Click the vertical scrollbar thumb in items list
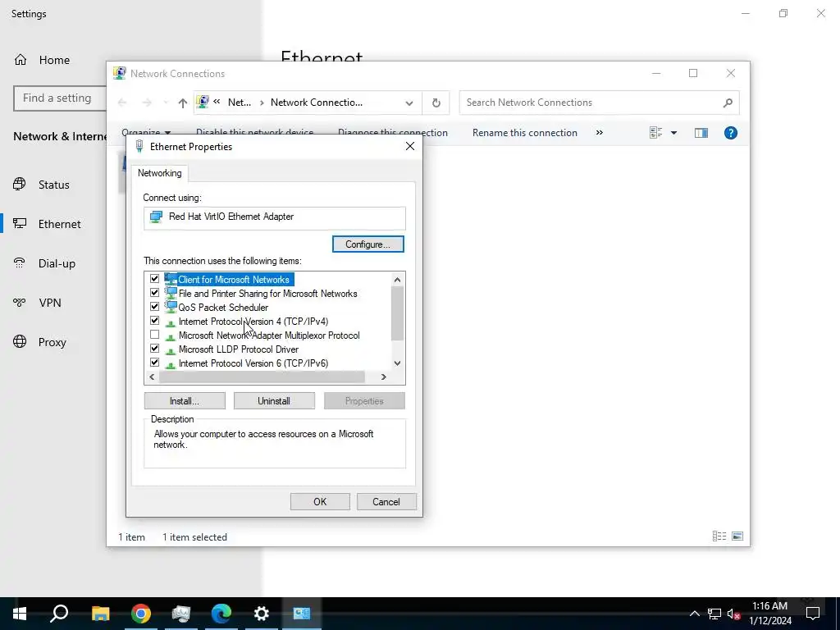Image resolution: width=840 pixels, height=630 pixels. click(397, 313)
